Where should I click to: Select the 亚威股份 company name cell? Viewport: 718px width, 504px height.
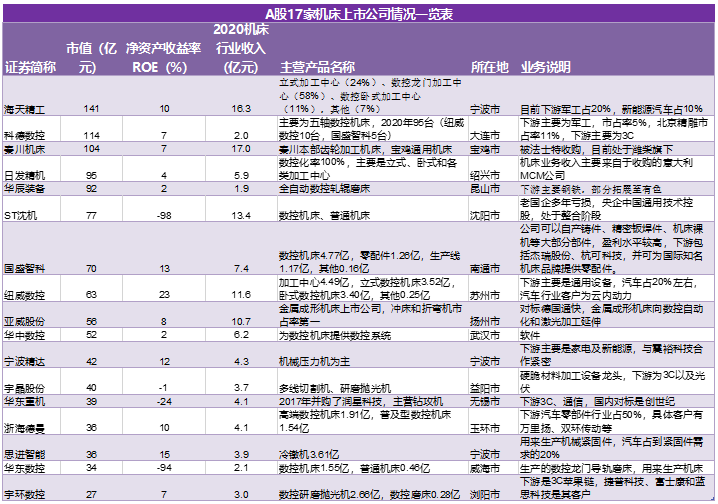(x=24, y=321)
